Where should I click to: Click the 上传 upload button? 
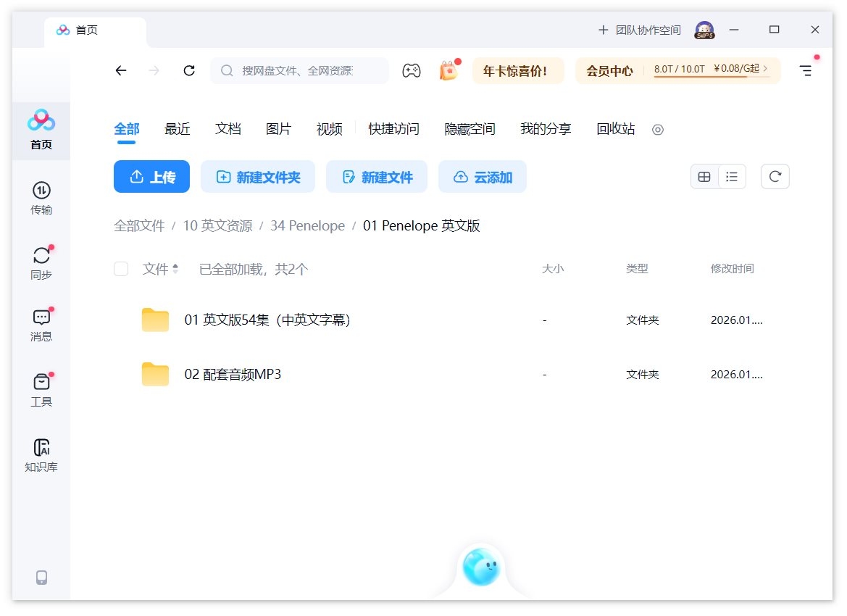coord(151,176)
